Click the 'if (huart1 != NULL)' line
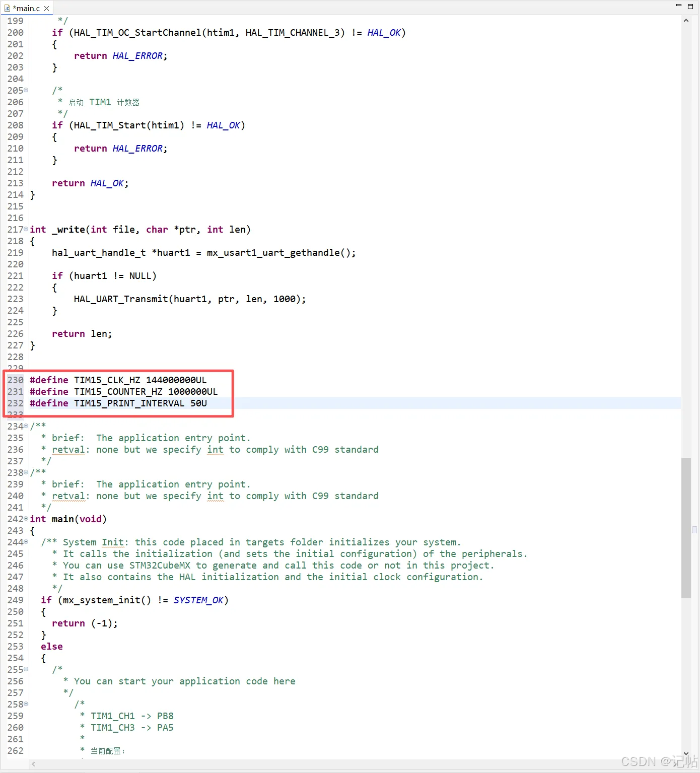The width and height of the screenshot is (700, 773). coord(104,275)
